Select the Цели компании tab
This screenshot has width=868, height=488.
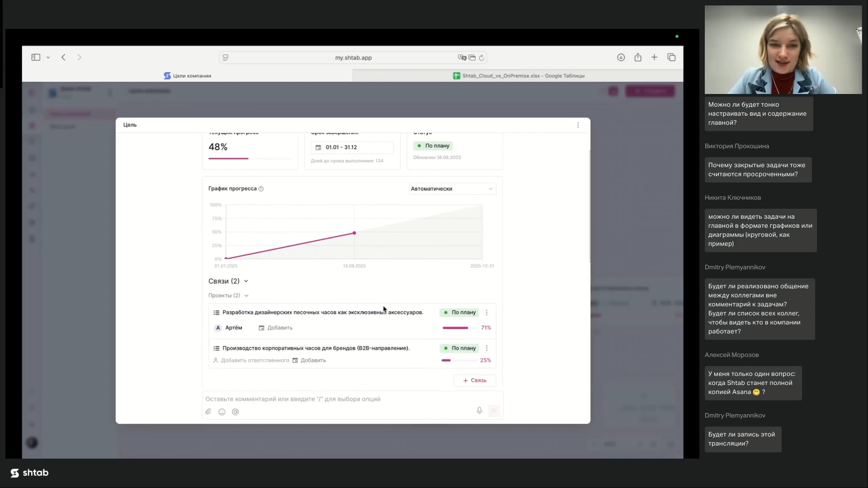pos(187,76)
